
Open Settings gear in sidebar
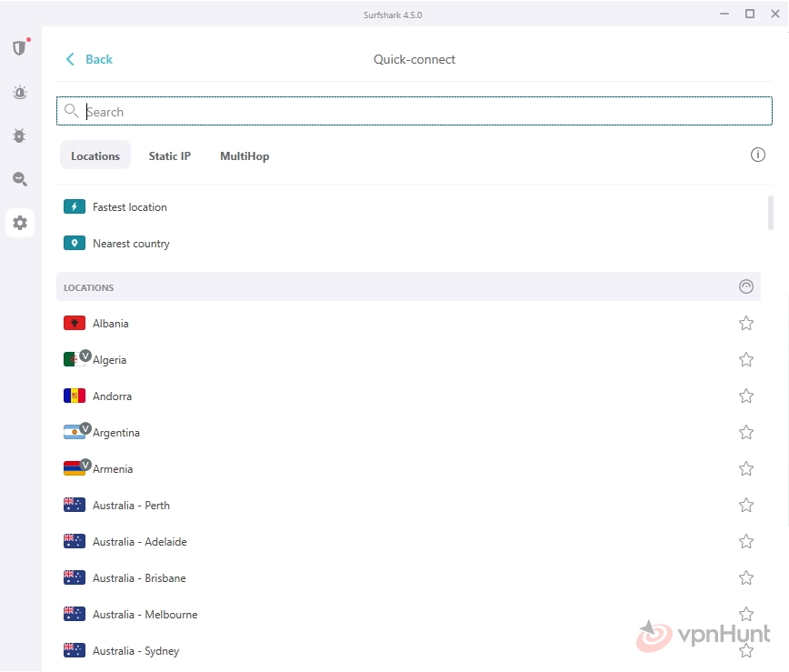coord(20,223)
